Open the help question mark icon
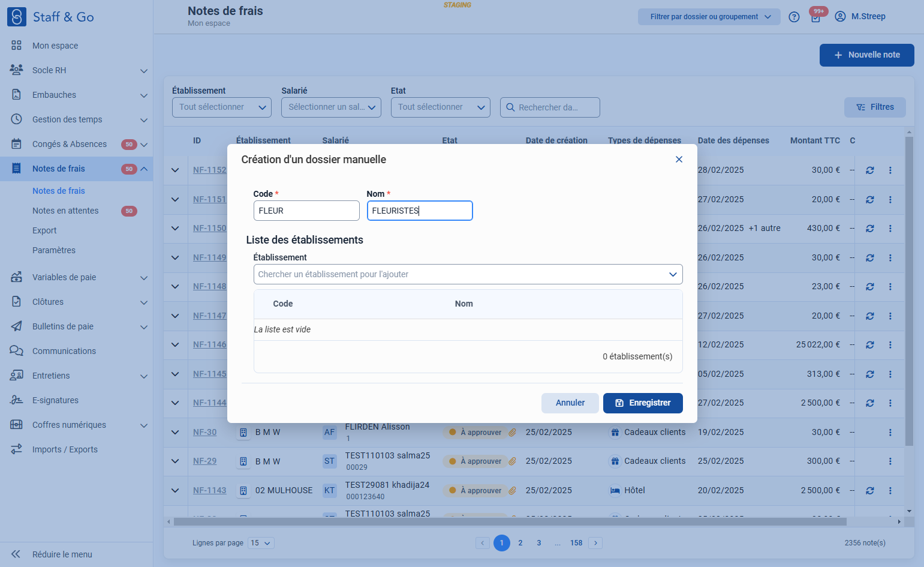The height and width of the screenshot is (567, 924). (x=794, y=17)
